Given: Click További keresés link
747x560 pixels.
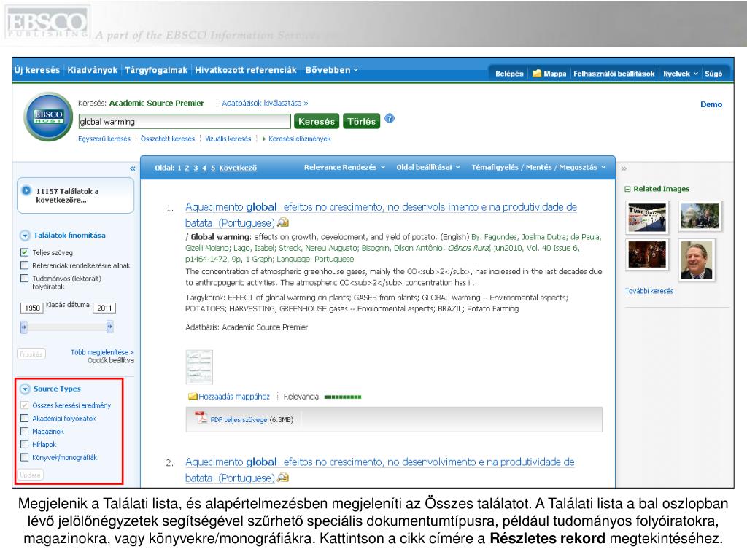Looking at the screenshot, I should pyautogui.click(x=649, y=291).
